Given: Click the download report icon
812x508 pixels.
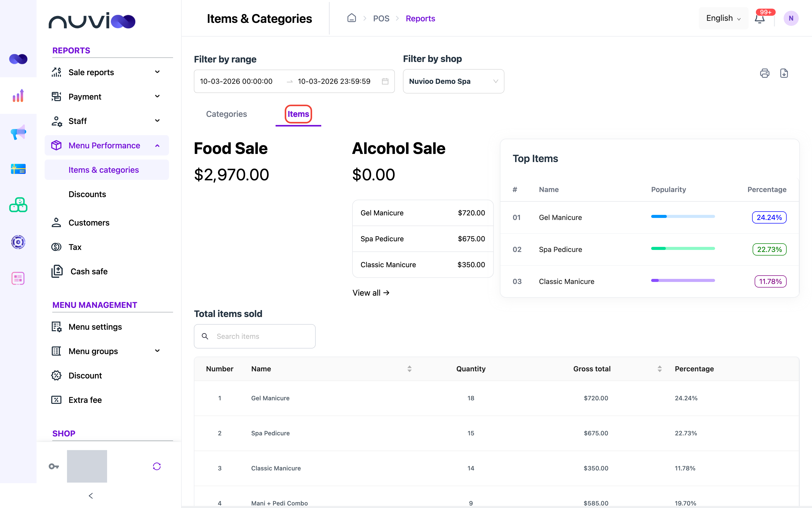Looking at the screenshot, I should point(784,73).
